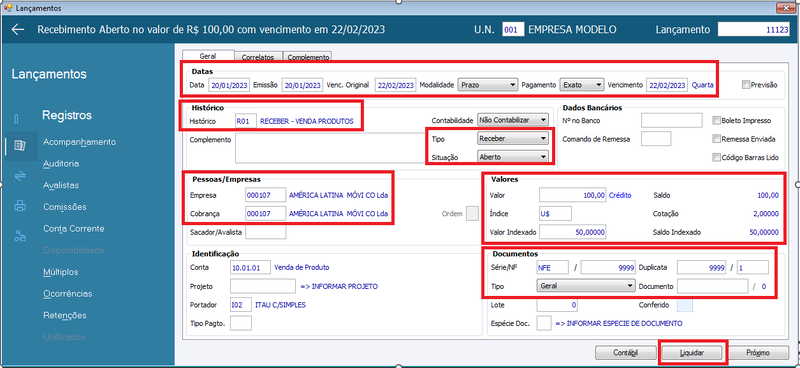This screenshot has height=368, width=800.
Task: Click the printer icon in the sidebar
Action: (20, 206)
